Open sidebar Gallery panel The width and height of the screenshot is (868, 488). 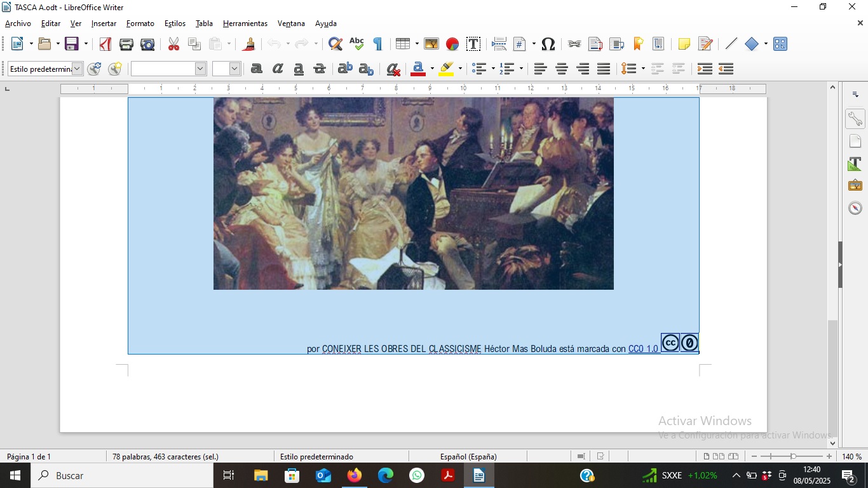coord(855,186)
